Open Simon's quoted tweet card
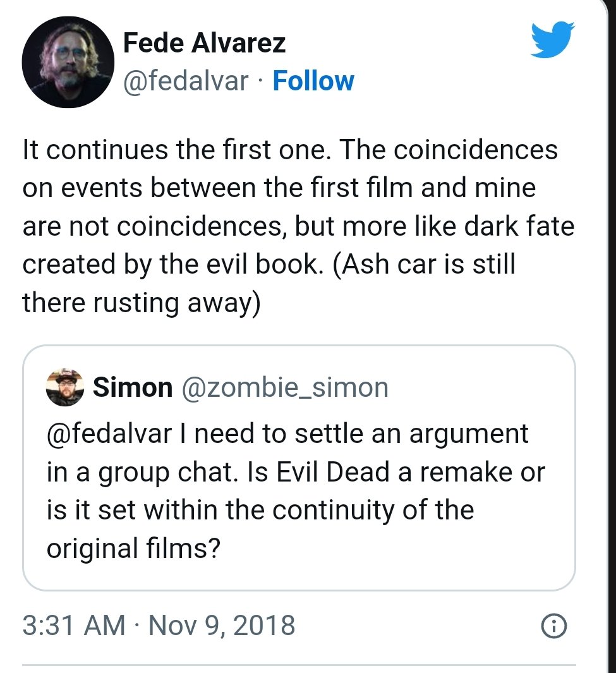 coord(298,468)
